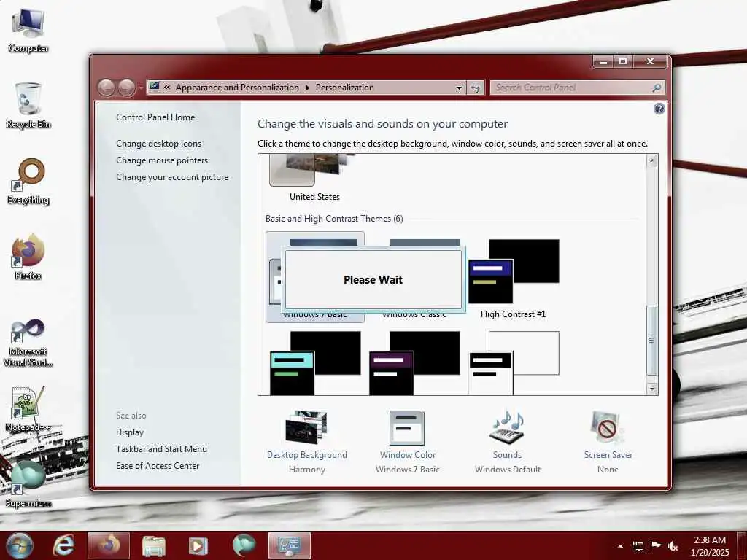Open the Recycle Bin desktop icon
The height and width of the screenshot is (560, 747).
coord(28,105)
